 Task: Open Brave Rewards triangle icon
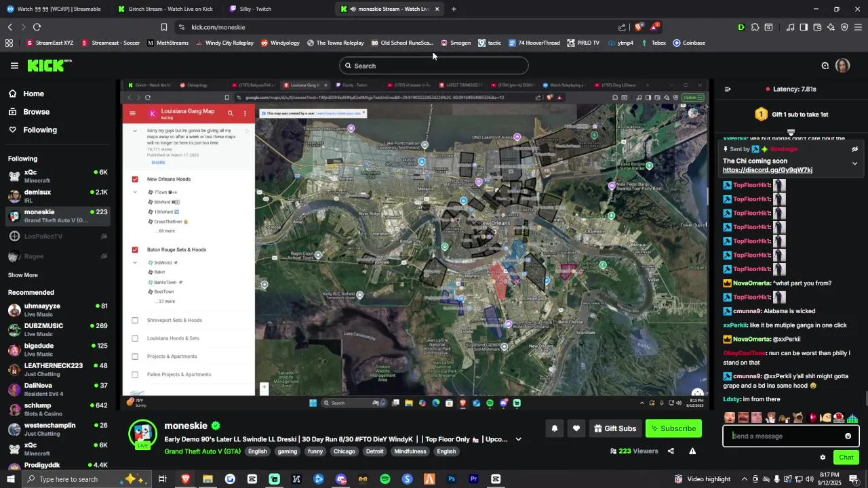point(654,27)
